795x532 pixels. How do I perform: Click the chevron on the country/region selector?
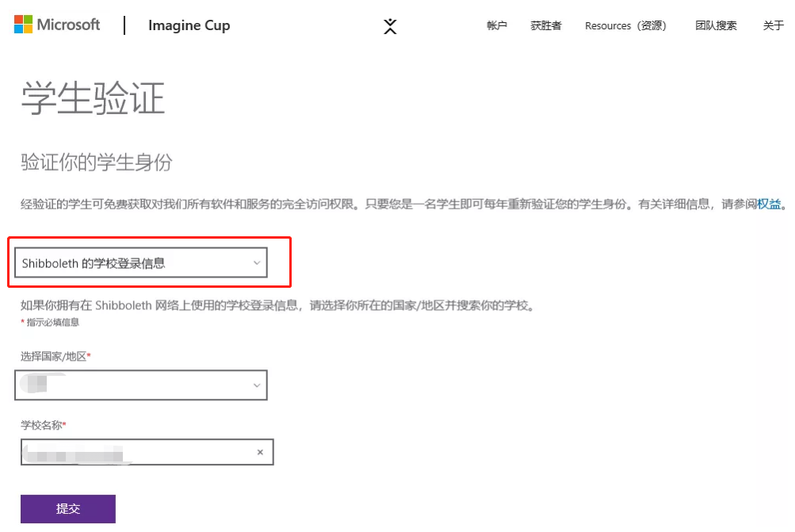[x=256, y=385]
